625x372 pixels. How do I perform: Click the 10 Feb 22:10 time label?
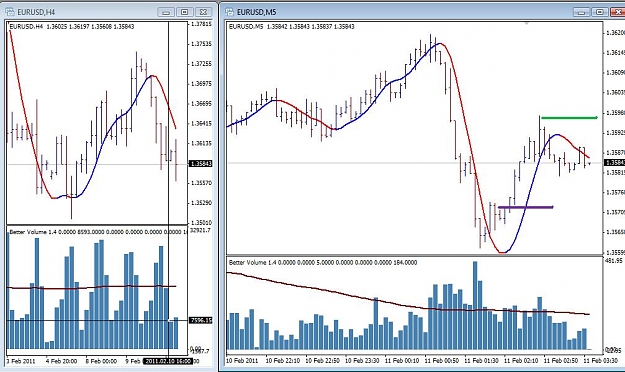(283, 361)
